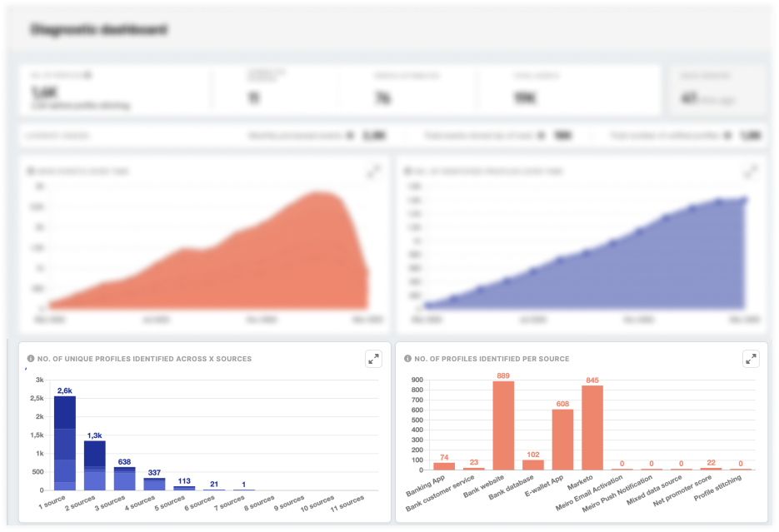The height and width of the screenshot is (532, 779).
Task: Click the "337" value label
Action: pos(154,472)
